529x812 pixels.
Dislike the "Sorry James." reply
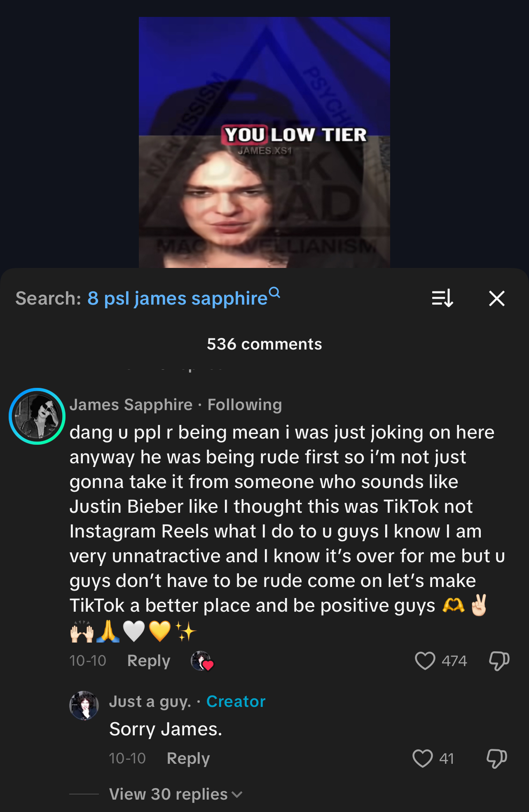[x=496, y=758]
